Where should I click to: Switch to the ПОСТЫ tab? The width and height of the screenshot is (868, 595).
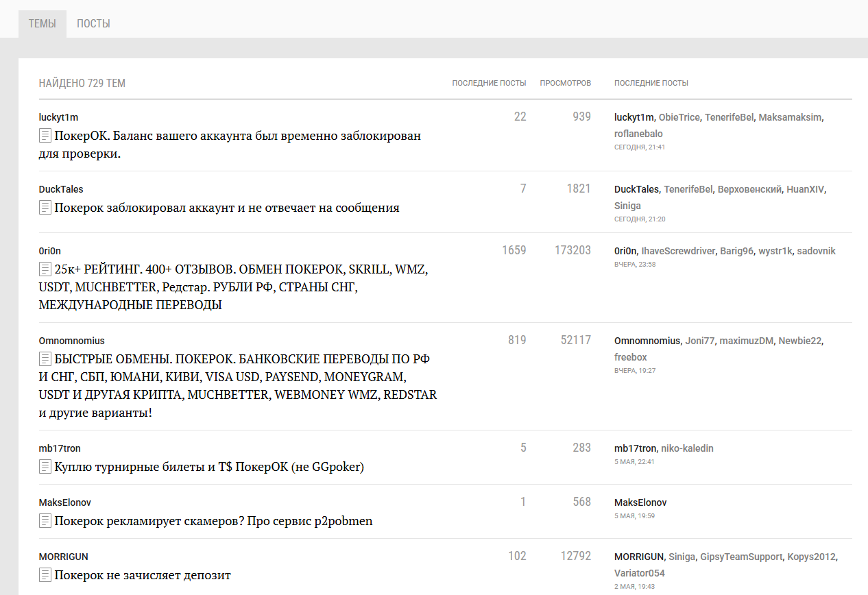[93, 24]
